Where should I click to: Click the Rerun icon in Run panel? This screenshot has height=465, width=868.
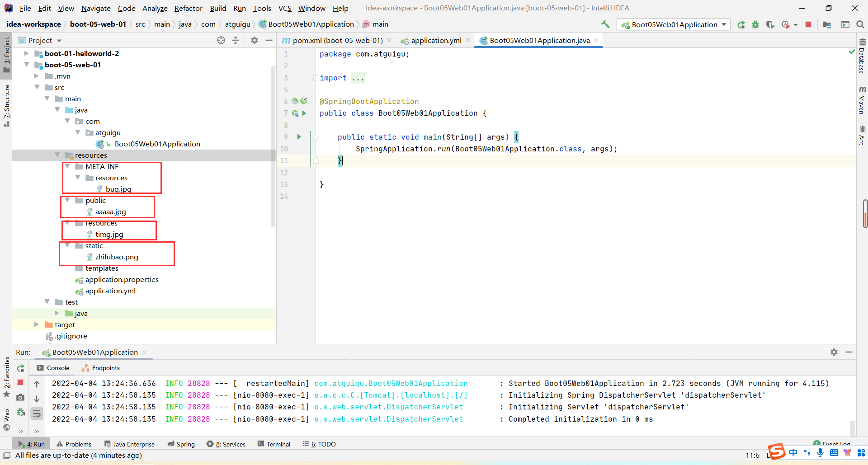click(20, 368)
